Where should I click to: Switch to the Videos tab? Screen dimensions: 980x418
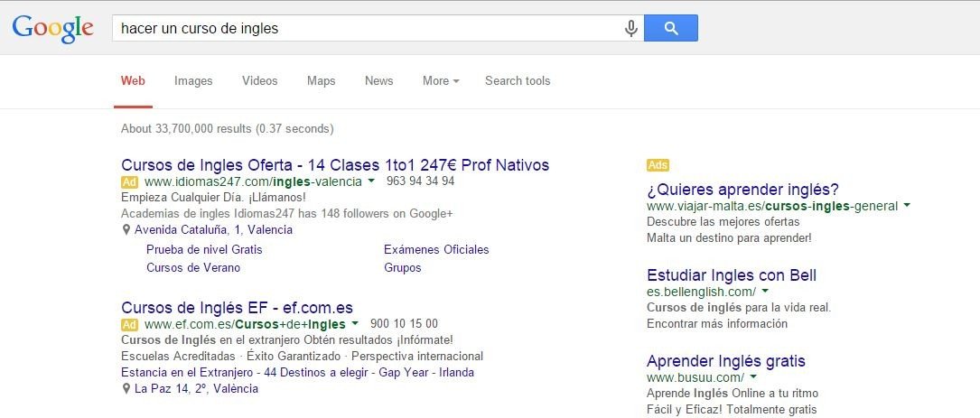pos(260,80)
